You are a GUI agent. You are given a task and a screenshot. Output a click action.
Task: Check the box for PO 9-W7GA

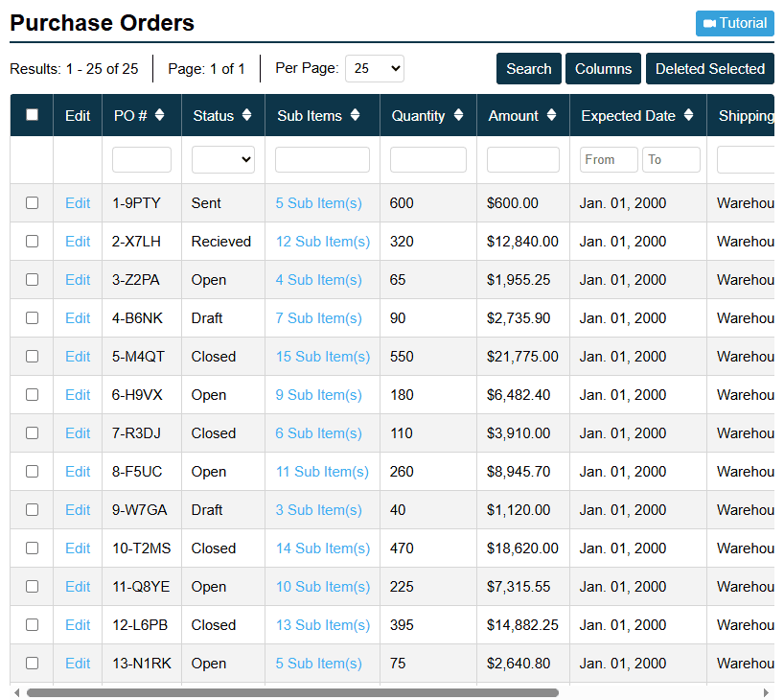pyautogui.click(x=32, y=510)
